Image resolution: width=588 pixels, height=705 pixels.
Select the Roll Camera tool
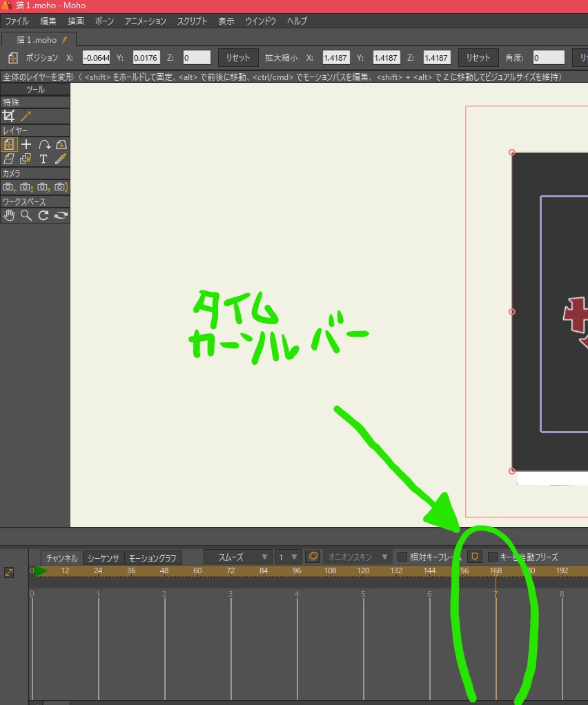click(x=43, y=187)
